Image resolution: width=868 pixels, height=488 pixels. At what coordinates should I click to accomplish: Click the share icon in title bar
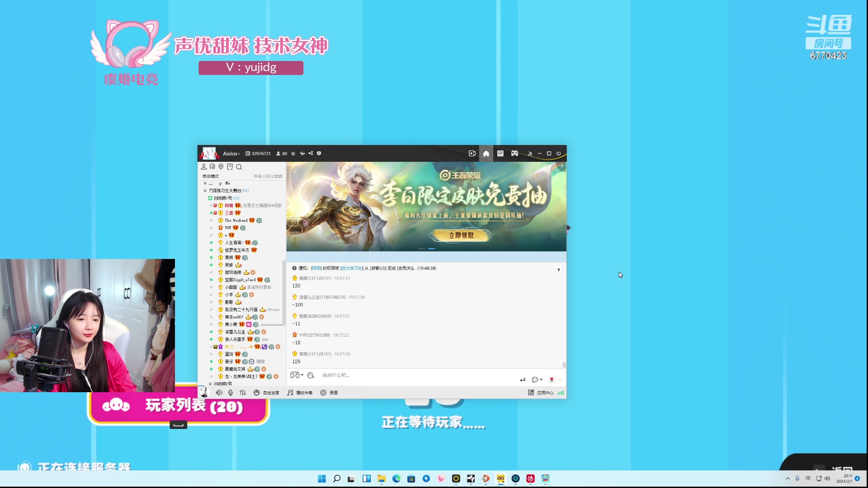pyautogui.click(x=311, y=154)
